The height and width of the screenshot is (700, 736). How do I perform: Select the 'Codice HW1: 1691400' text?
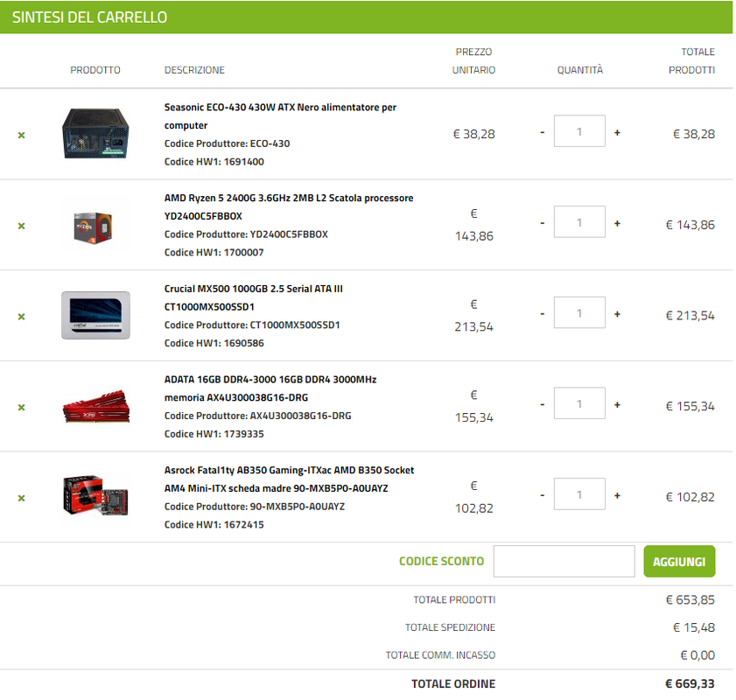point(214,162)
